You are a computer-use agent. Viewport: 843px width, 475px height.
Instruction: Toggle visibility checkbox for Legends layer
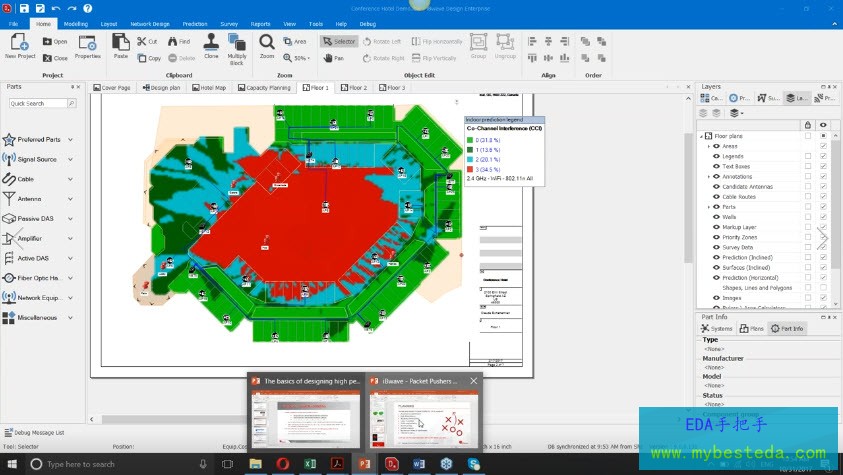823,156
